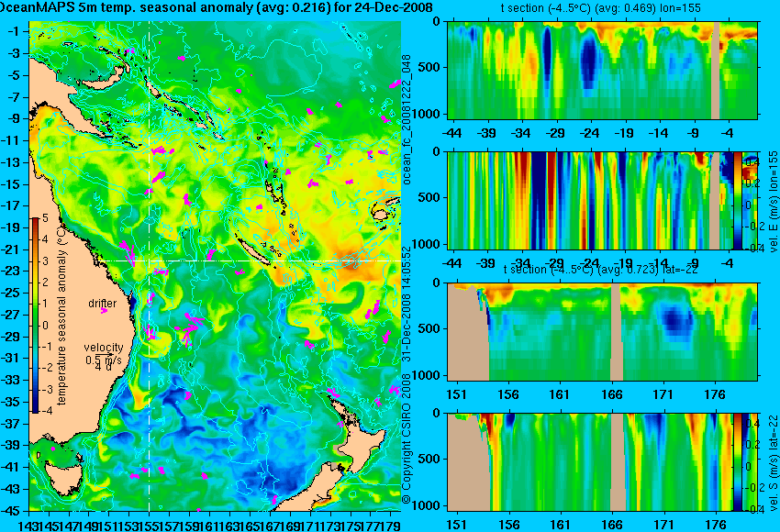Select the "vel. E (m/s) lon=155" axis label

tap(774, 202)
